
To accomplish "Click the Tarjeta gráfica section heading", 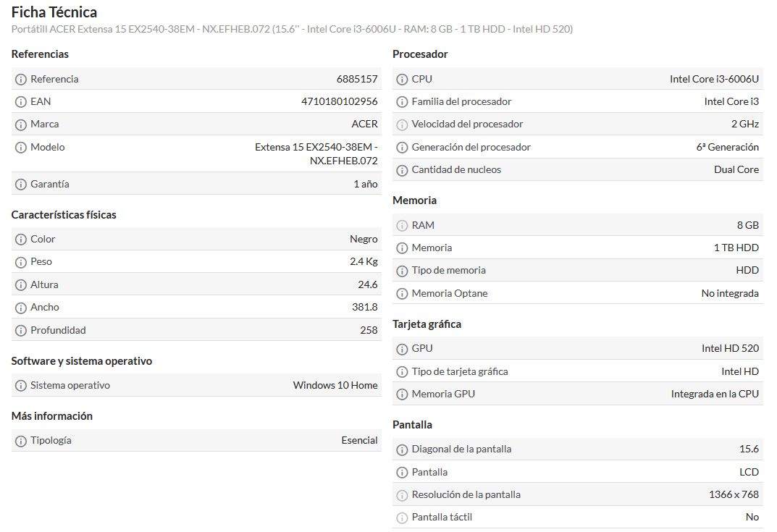I will tap(427, 324).
